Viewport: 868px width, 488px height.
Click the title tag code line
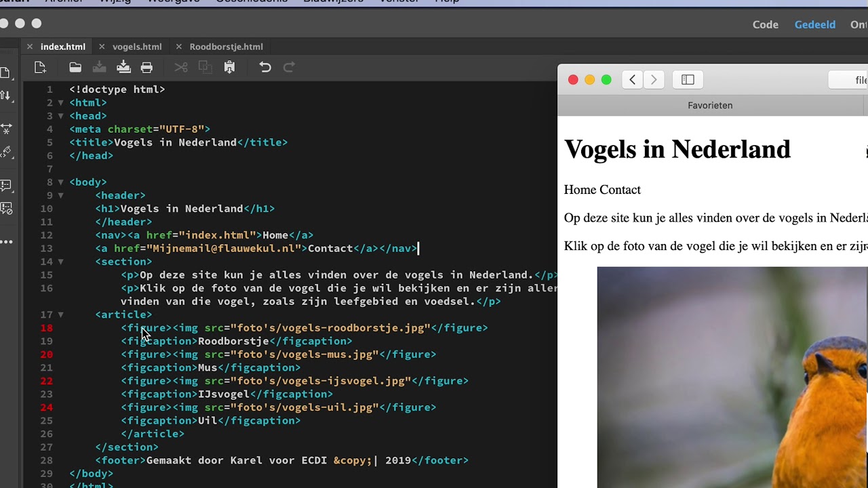(x=178, y=142)
